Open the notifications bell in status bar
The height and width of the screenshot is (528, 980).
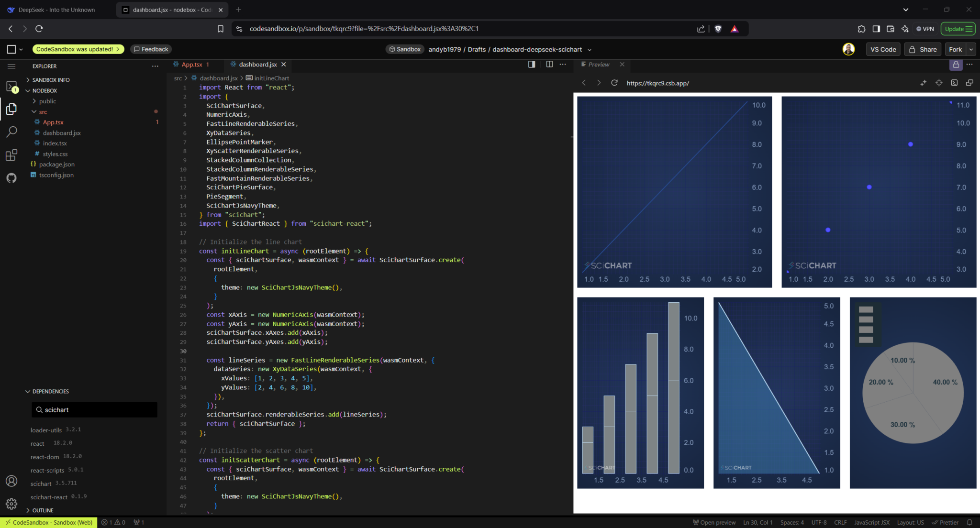(969, 523)
